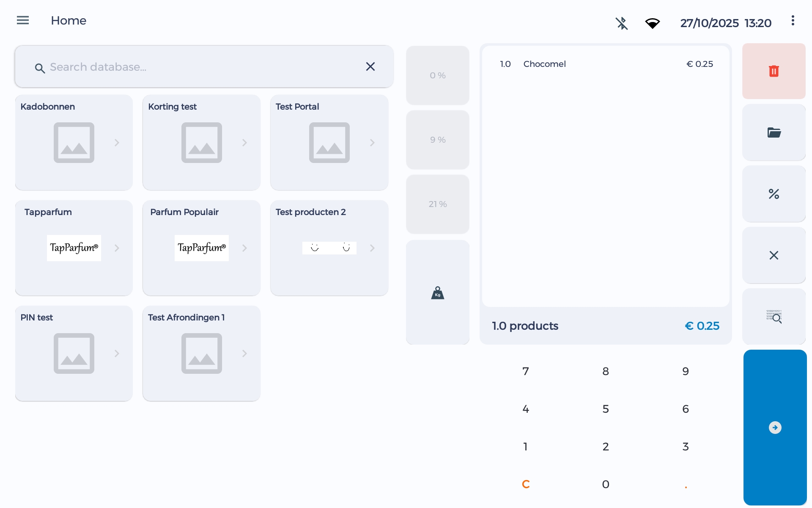Expand the Tapparfum category chevron
Image resolution: width=812 pixels, height=508 pixels.
click(117, 248)
